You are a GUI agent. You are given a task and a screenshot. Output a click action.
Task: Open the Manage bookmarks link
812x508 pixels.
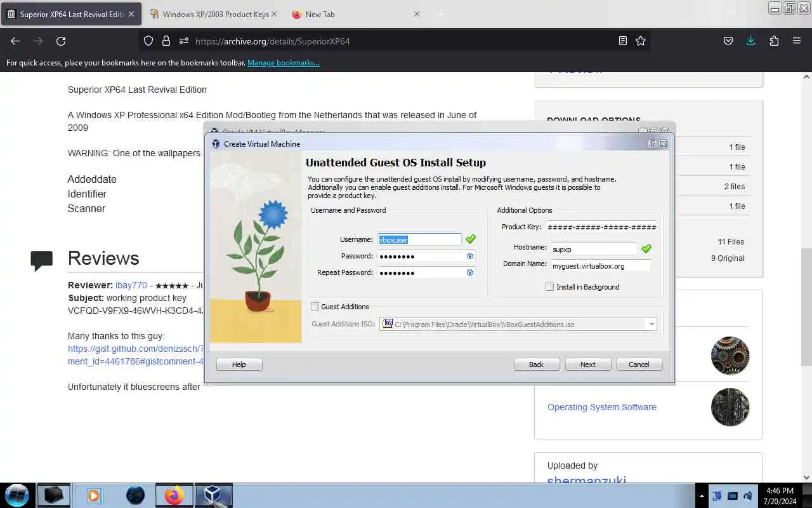[x=284, y=63]
